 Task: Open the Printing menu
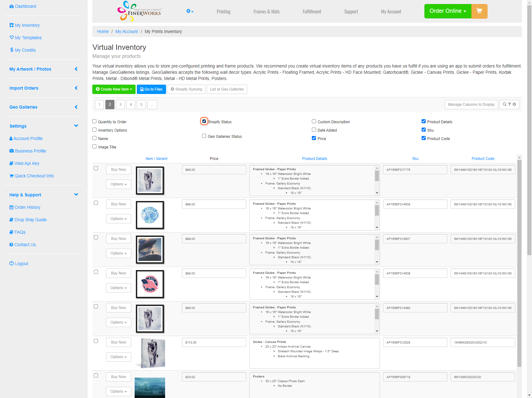[x=224, y=12]
